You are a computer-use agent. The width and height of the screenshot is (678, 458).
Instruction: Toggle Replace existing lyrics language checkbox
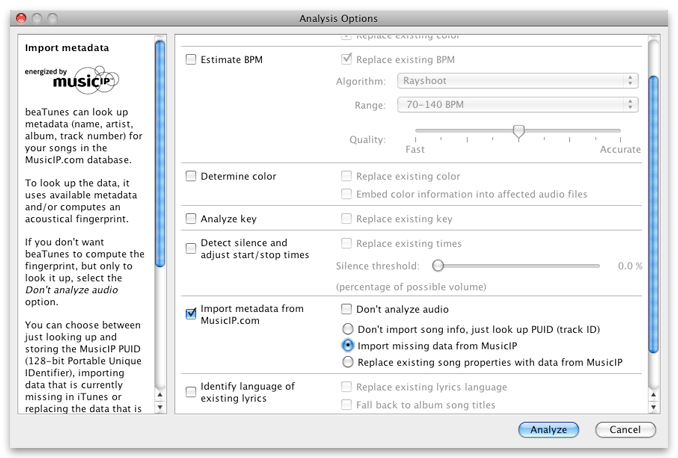point(346,387)
